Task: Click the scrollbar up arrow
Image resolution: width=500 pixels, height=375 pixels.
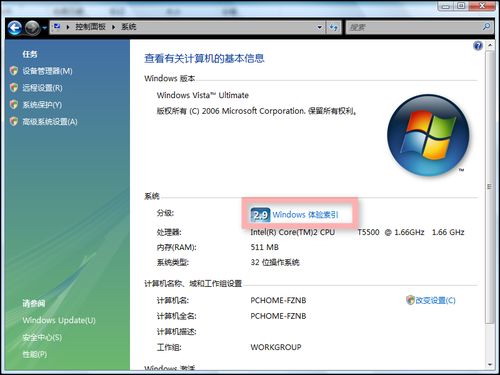Action: coord(490,45)
